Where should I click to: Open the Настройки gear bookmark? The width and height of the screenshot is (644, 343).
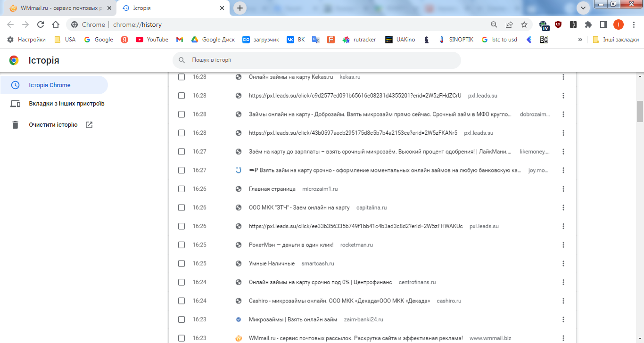point(26,40)
